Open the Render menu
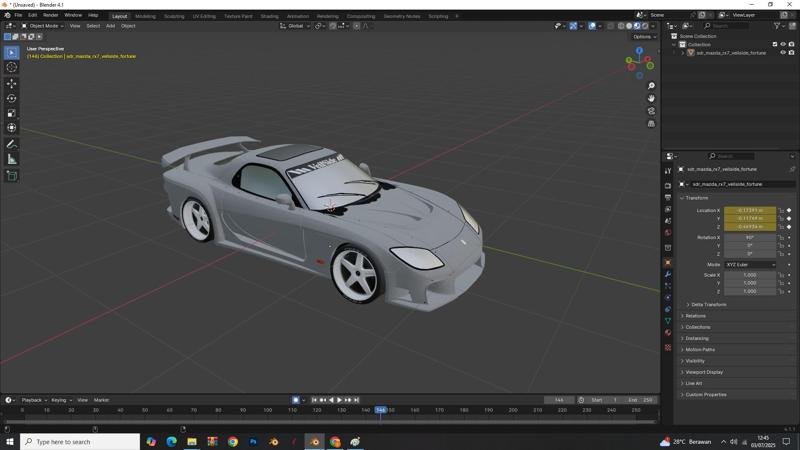This screenshot has width=800, height=450. 50,15
